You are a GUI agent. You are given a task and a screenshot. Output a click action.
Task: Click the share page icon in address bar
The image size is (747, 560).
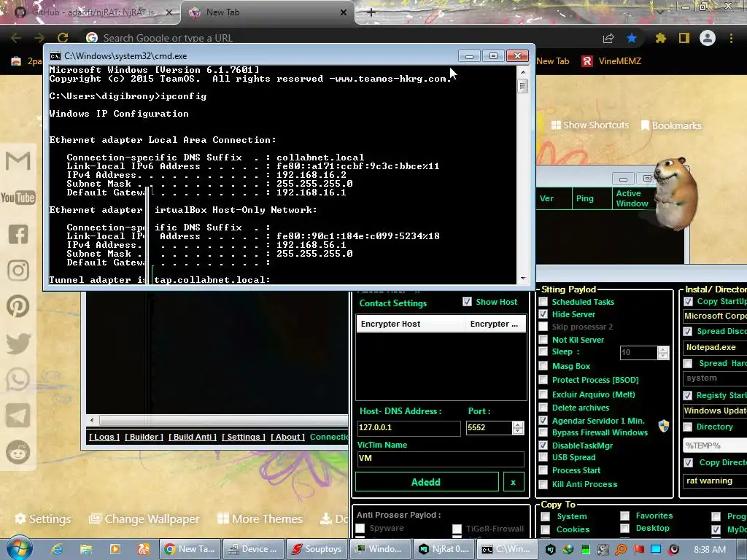[x=608, y=38]
